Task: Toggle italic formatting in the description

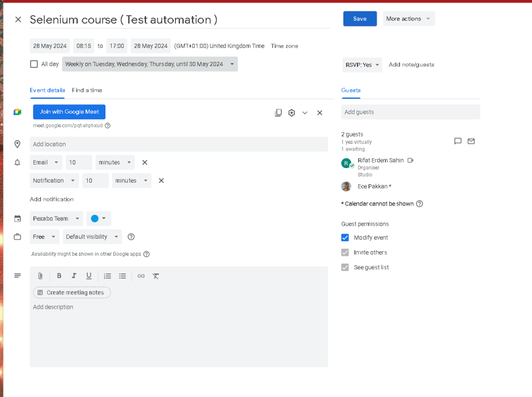Action: (x=74, y=276)
